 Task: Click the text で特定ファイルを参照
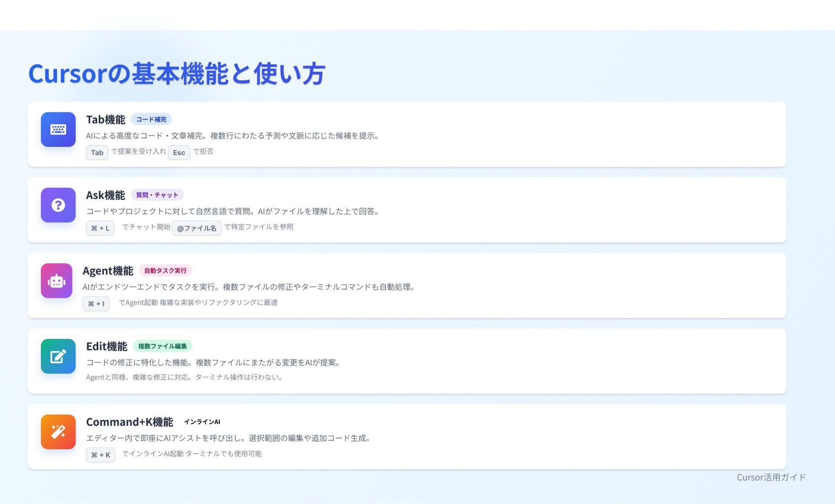[259, 227]
